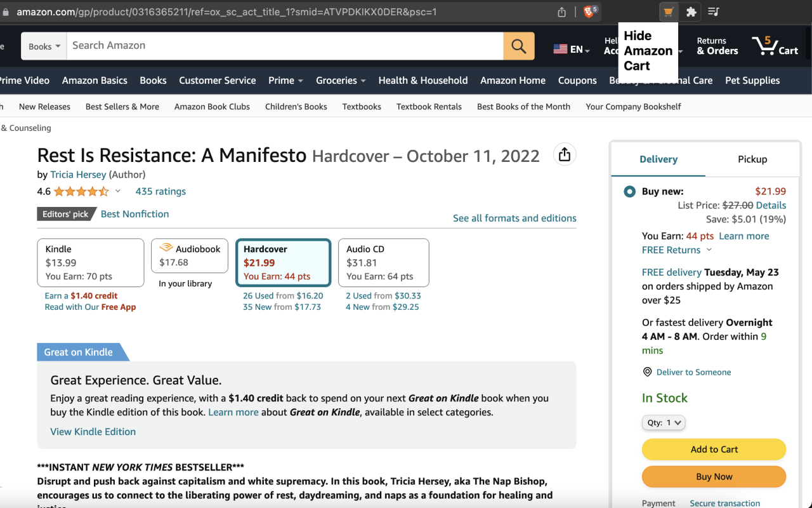This screenshot has width=812, height=508.
Task: Click the page share icon in the address bar
Action: pos(561,11)
